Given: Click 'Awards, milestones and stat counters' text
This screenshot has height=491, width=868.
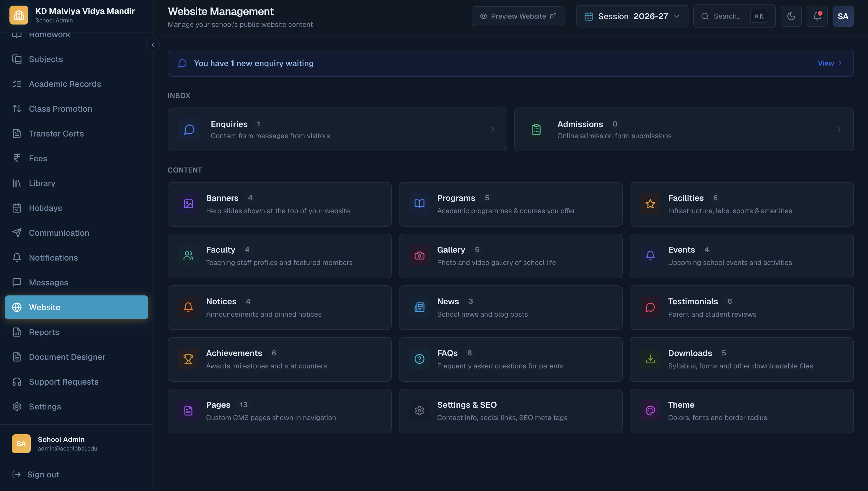Looking at the screenshot, I should click(266, 366).
